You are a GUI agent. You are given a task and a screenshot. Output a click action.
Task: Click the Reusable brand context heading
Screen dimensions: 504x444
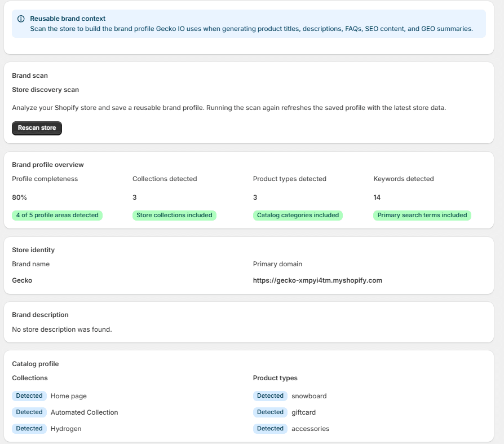point(68,19)
